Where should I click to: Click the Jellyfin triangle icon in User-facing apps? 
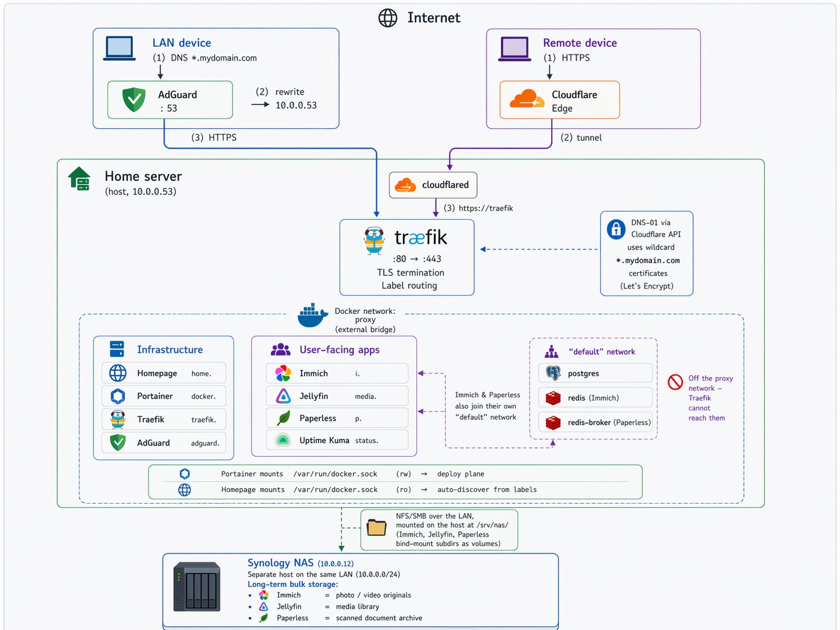coord(283,396)
